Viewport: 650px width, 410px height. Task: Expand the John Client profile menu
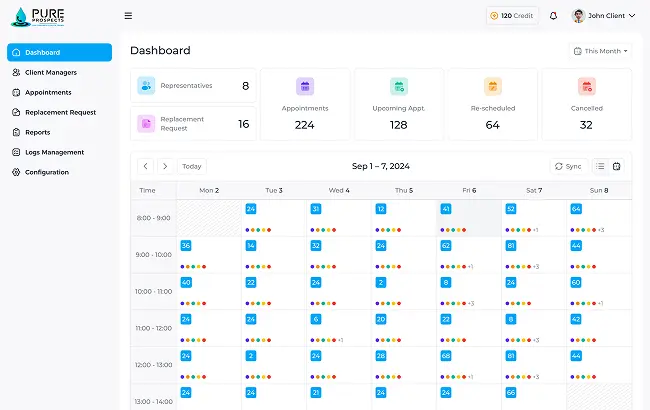(603, 16)
